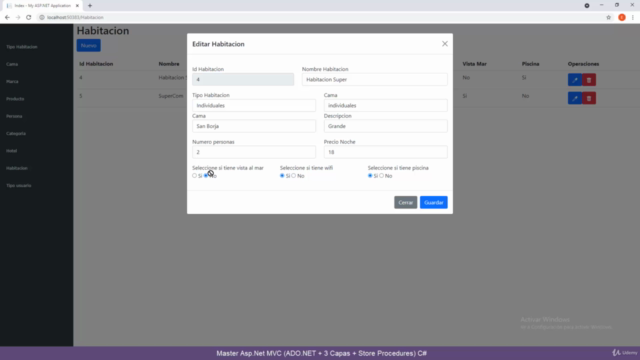Screen dimensions: 640x360
Task: Open Marca in the sidebar
Action: click(12, 82)
